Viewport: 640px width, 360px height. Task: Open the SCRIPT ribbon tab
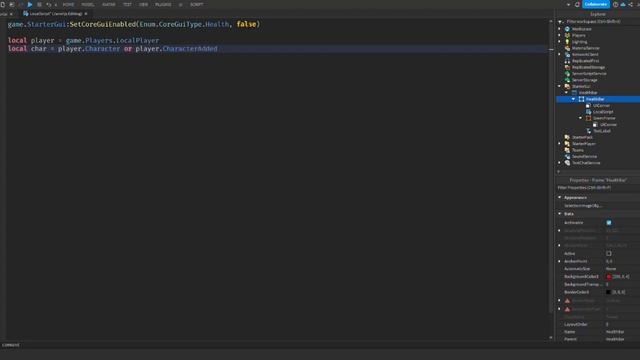[197, 4]
